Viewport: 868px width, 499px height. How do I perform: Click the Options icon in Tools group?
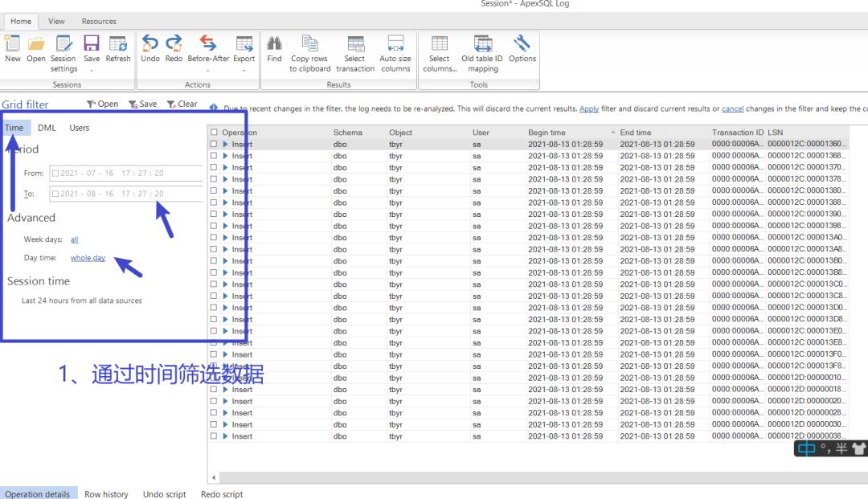(x=522, y=46)
